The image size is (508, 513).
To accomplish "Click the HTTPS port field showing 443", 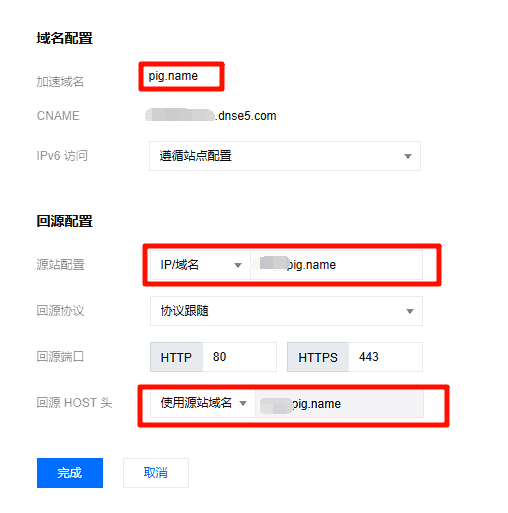I will click(385, 357).
